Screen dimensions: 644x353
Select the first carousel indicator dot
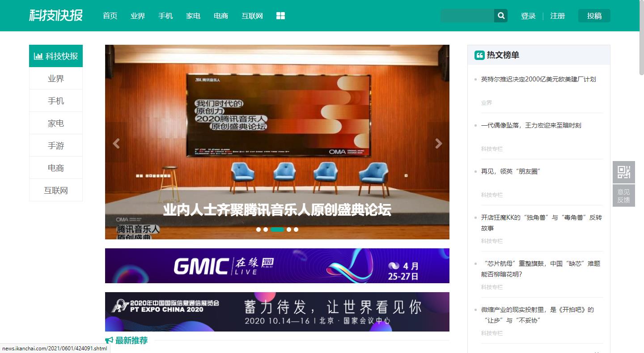point(258,230)
